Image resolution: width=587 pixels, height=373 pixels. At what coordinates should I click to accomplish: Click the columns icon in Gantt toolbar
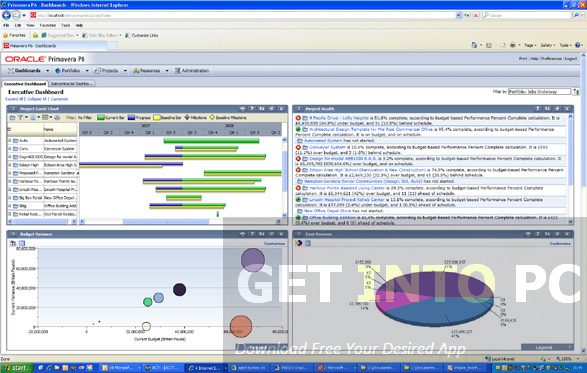[33, 118]
